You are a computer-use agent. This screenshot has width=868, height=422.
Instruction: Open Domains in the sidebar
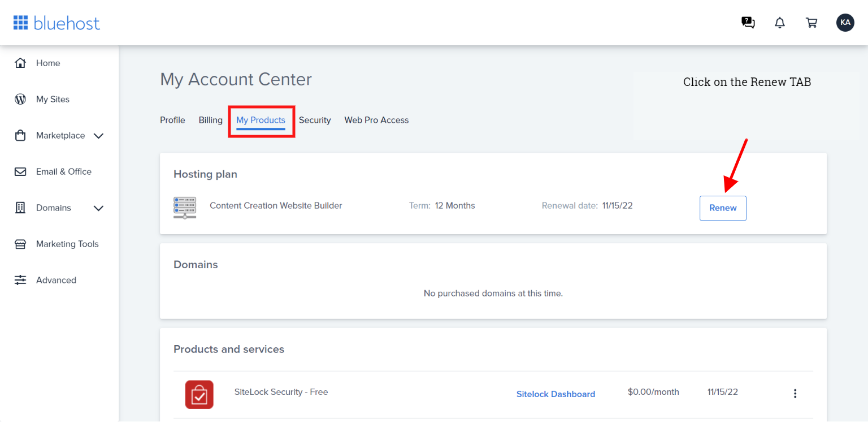pyautogui.click(x=54, y=208)
